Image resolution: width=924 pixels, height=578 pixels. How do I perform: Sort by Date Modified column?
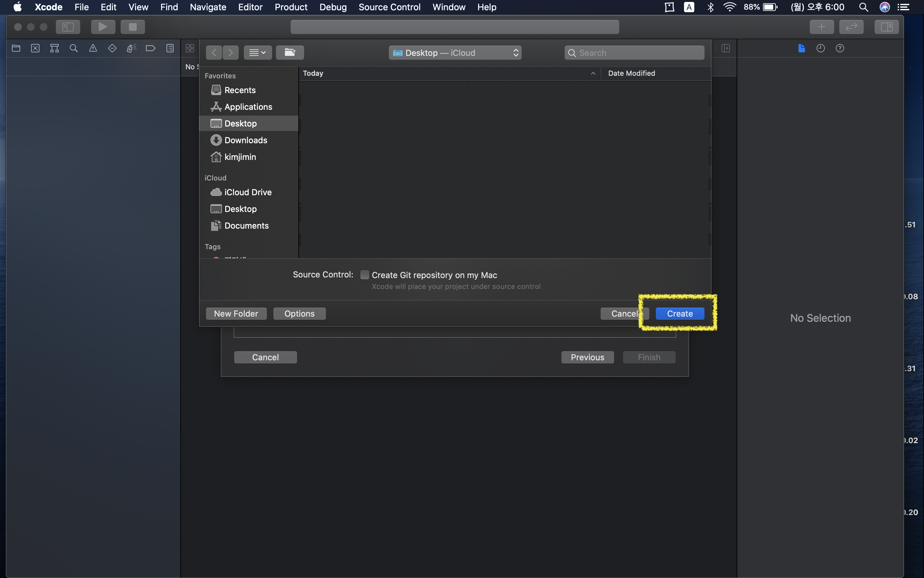[x=655, y=73]
